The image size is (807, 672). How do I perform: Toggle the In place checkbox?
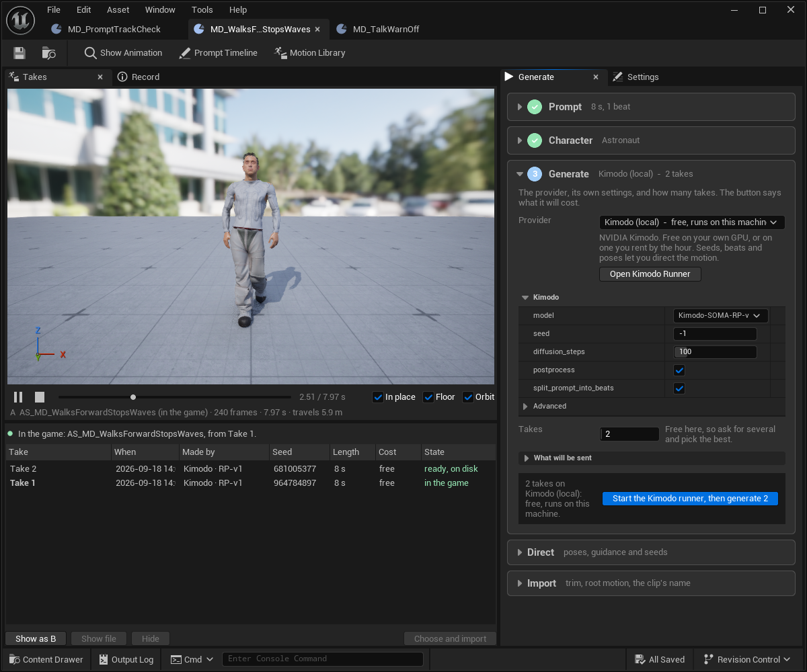pyautogui.click(x=378, y=397)
